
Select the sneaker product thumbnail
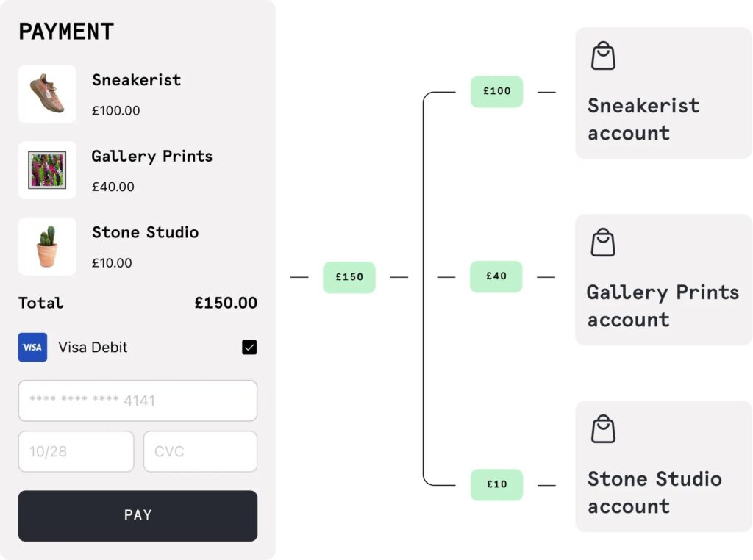pyautogui.click(x=47, y=93)
